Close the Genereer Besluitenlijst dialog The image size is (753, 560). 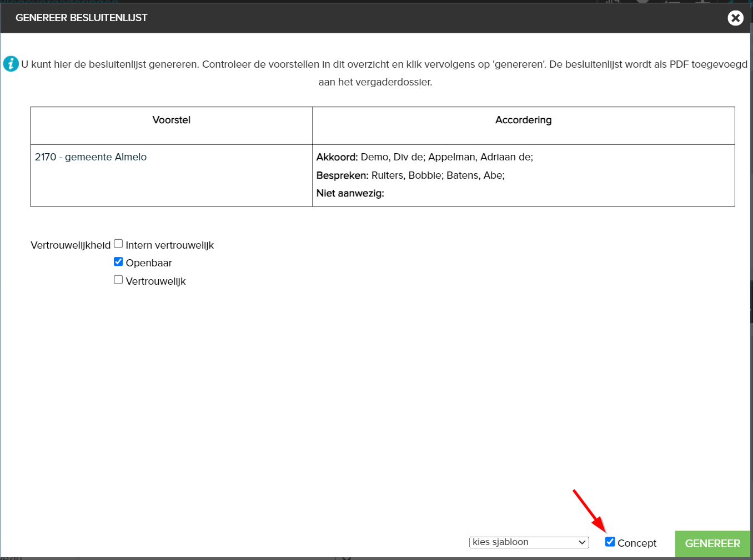pyautogui.click(x=735, y=18)
